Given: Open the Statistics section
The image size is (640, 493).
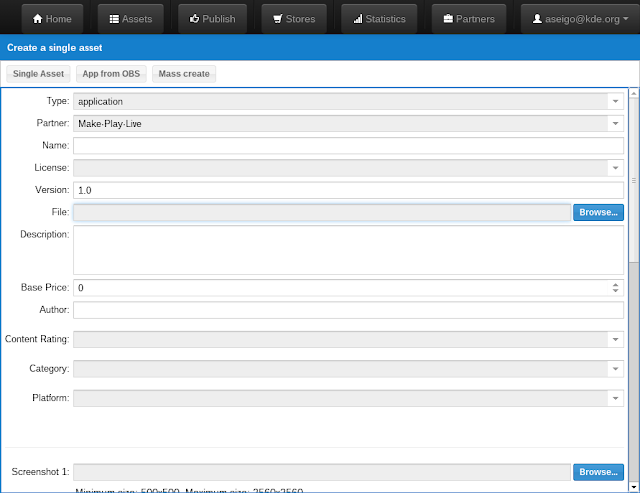Looking at the screenshot, I should point(379,19).
